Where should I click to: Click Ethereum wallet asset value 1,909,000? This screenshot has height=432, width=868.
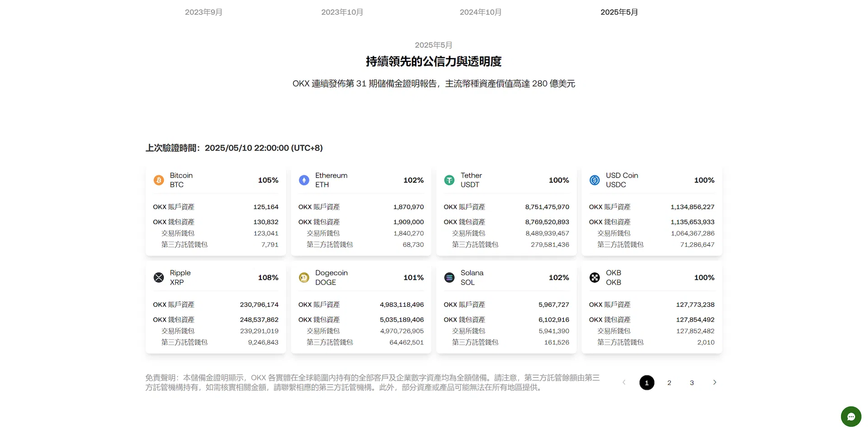(409, 222)
